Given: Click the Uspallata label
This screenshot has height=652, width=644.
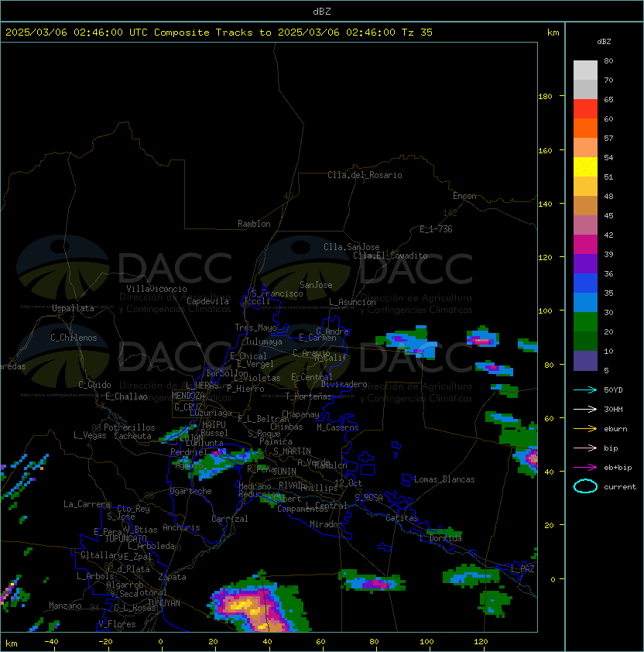Looking at the screenshot, I should pos(73,308).
